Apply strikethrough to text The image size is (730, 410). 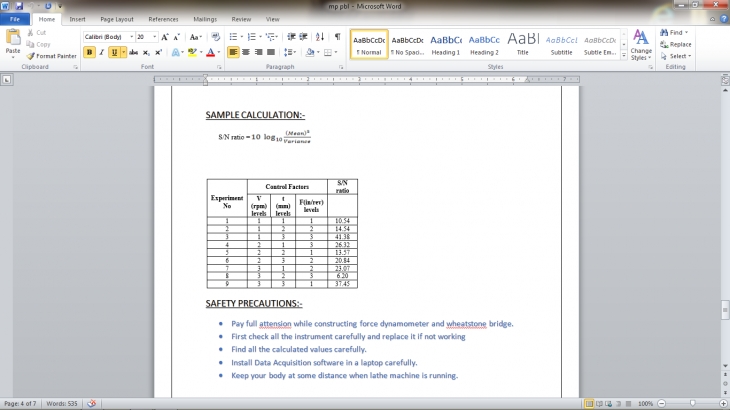134,52
